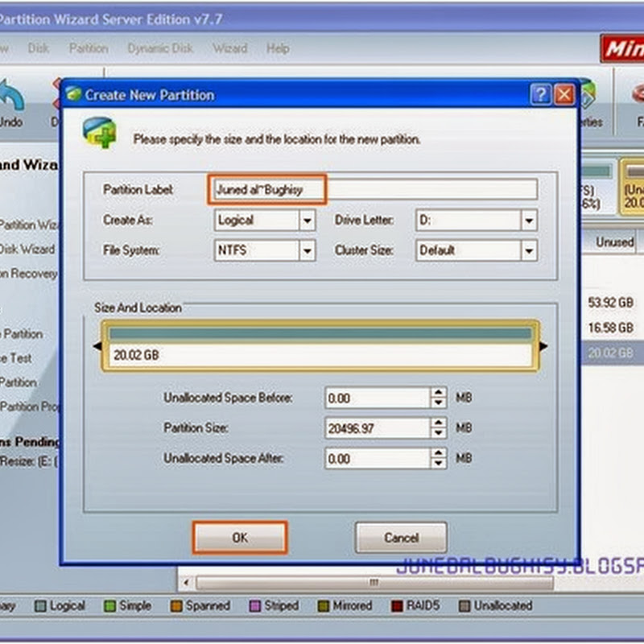Viewport: 644px width, 644px height.
Task: Open the Drive Letter dropdown
Action: (x=529, y=221)
